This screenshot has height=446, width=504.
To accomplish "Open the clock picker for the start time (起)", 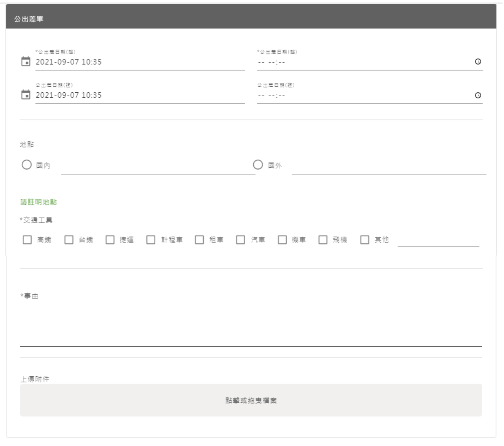I will [478, 62].
